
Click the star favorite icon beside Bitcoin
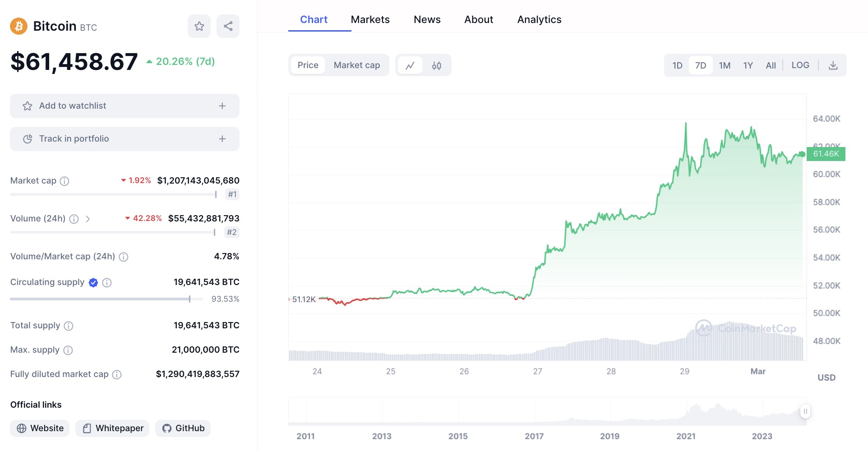[199, 26]
